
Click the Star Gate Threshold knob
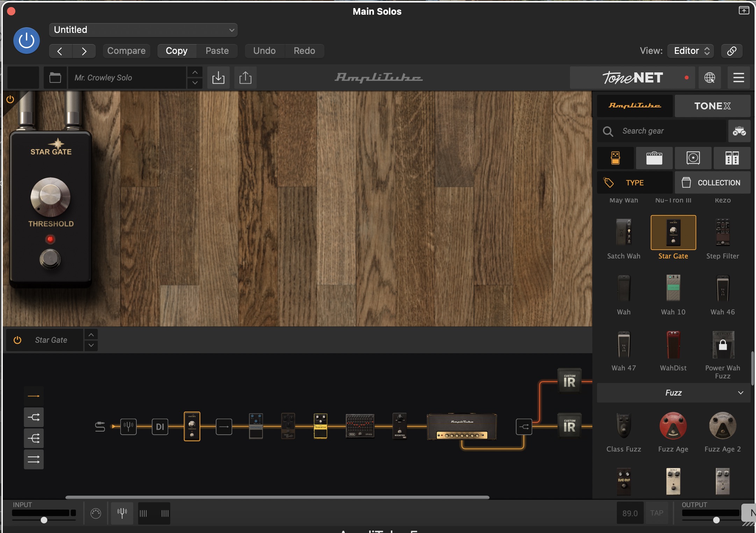(x=50, y=197)
